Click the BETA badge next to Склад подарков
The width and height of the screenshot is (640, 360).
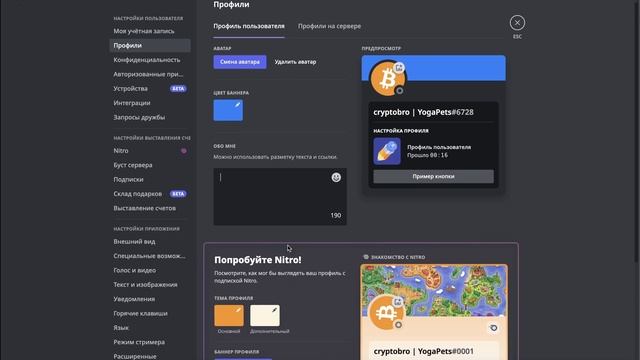[x=178, y=194]
